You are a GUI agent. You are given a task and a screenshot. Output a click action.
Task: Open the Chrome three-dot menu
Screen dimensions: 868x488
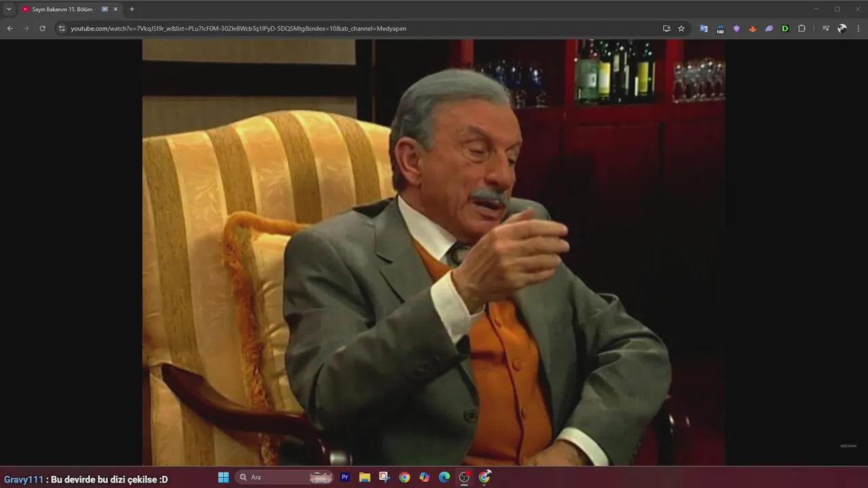859,28
